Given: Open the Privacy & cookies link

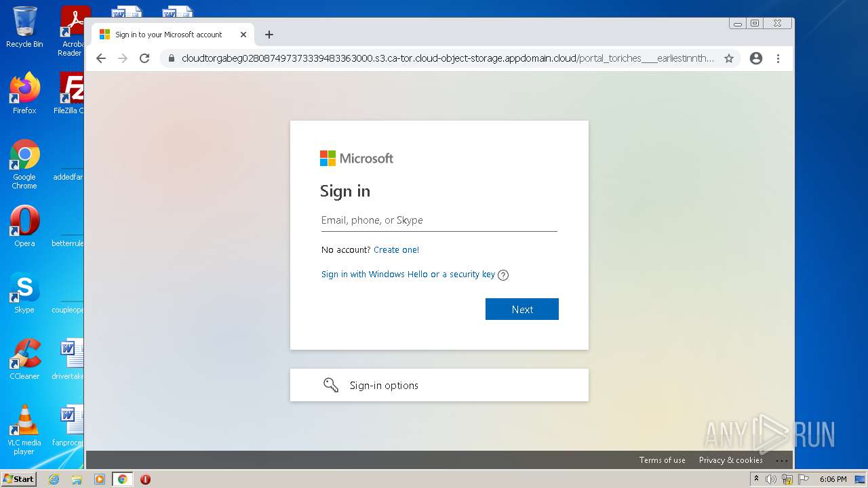Looking at the screenshot, I should click(730, 460).
